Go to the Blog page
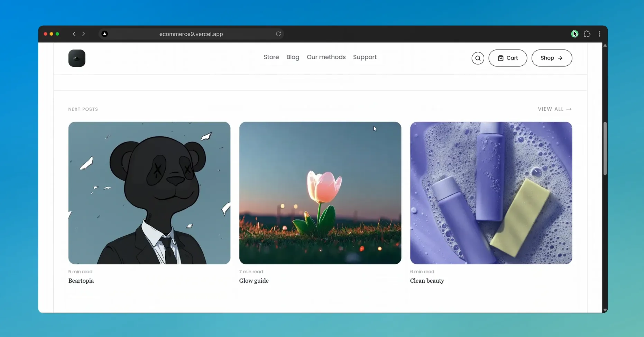The image size is (644, 337). pyautogui.click(x=293, y=57)
